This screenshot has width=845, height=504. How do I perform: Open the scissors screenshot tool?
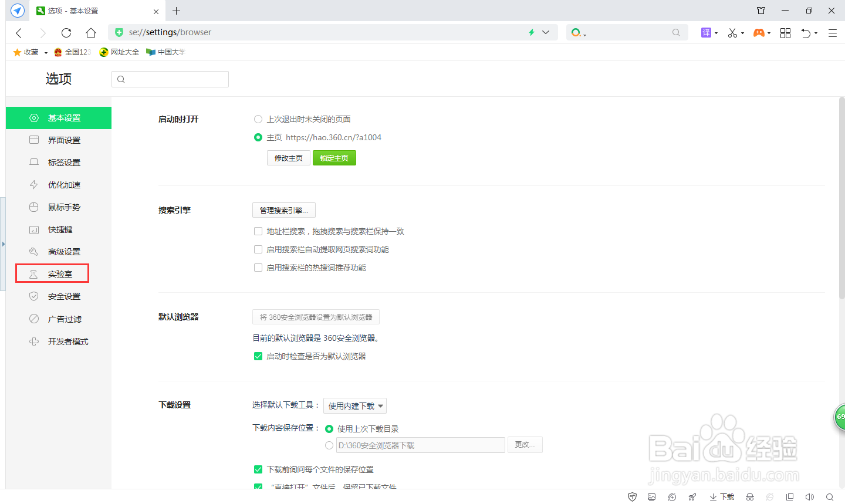click(x=732, y=33)
